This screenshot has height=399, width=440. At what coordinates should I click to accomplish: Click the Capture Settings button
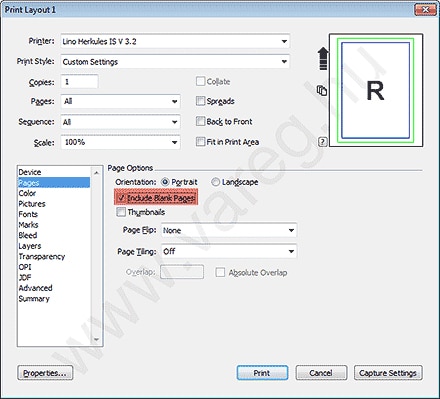click(x=388, y=373)
